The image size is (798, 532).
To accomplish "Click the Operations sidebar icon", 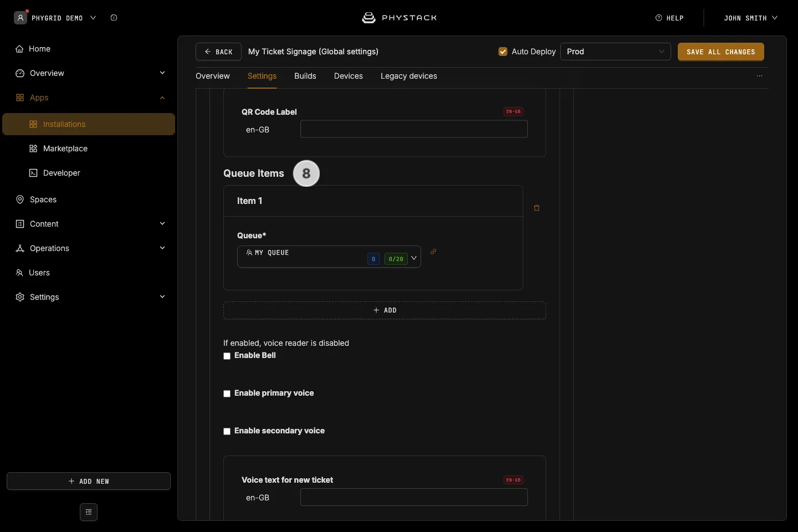I will 20,248.
